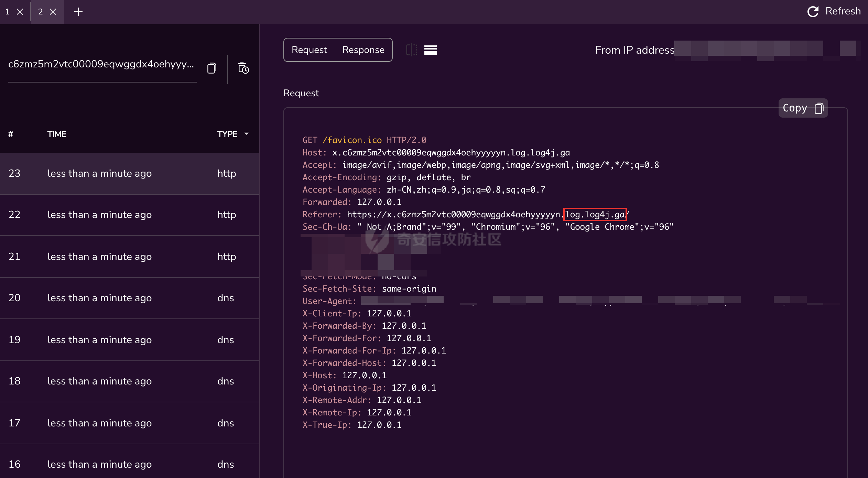Click the Host header line
Screen dimensions: 868x478
pyautogui.click(x=436, y=153)
